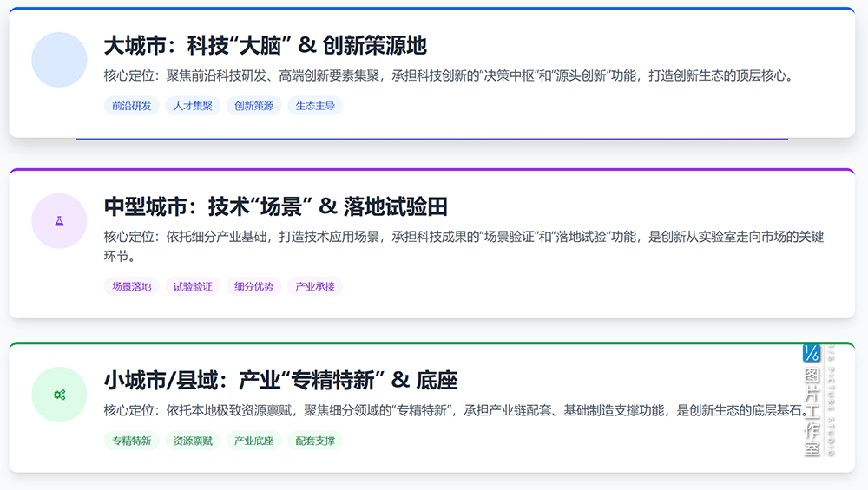Click the purple flask icon
Viewport: 868px width, 490px height.
pyautogui.click(x=59, y=221)
